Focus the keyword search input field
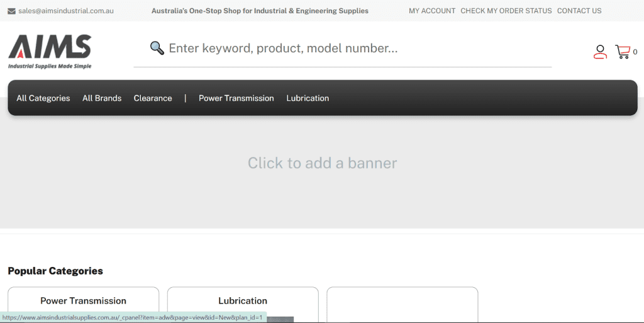The image size is (644, 323). point(352,48)
